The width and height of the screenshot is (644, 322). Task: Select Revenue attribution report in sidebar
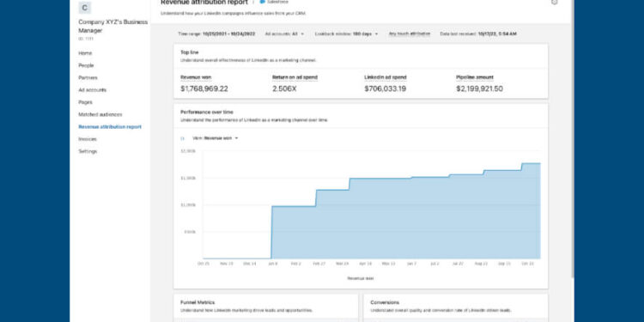[110, 127]
